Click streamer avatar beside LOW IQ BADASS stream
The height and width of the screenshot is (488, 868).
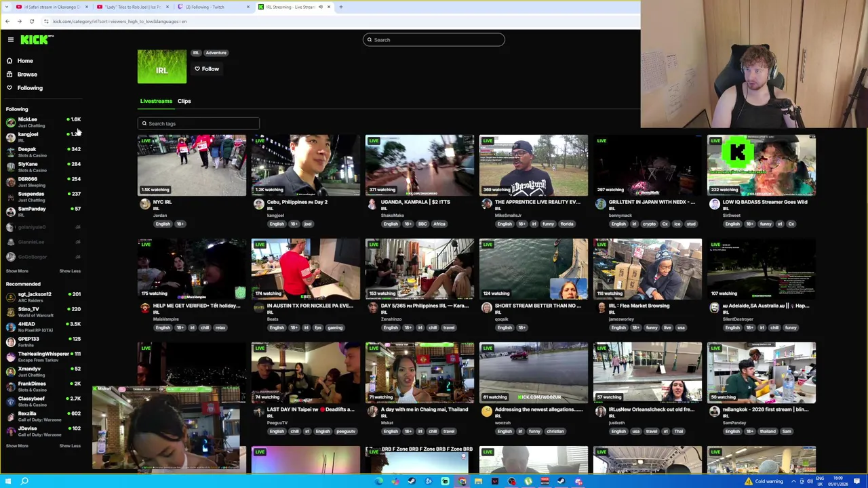(x=714, y=204)
